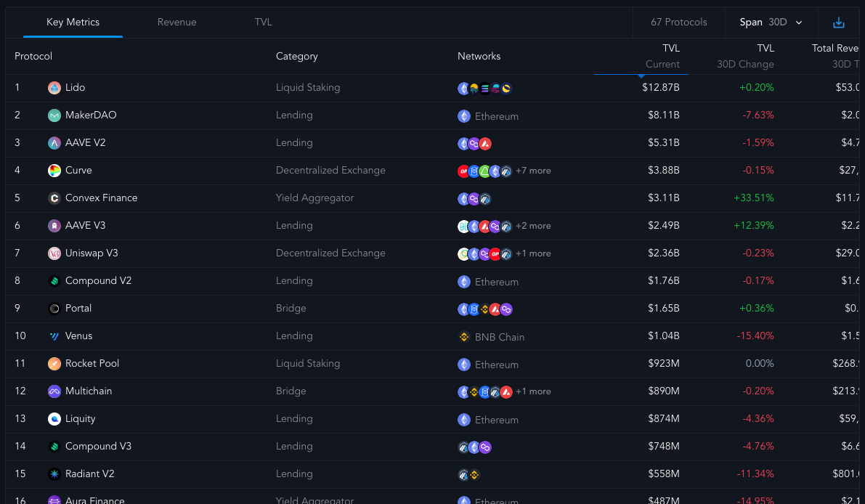
Task: Click the '67 Protocols' count label
Action: point(678,23)
